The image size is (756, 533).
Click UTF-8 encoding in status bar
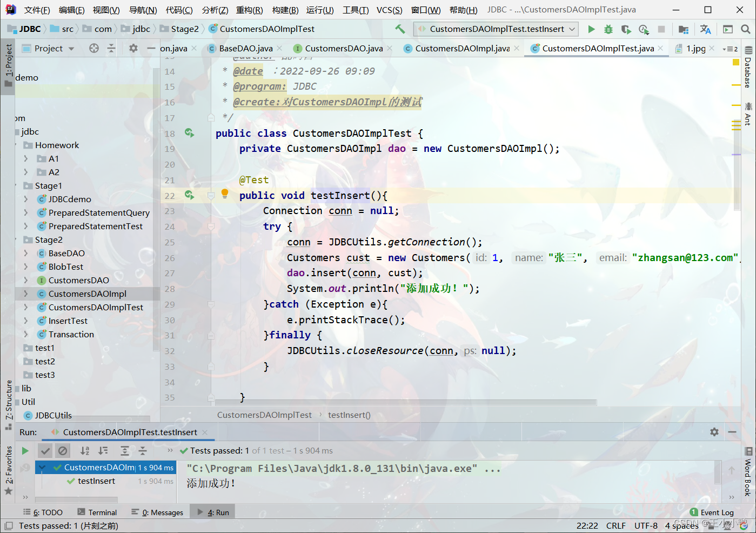(x=646, y=526)
